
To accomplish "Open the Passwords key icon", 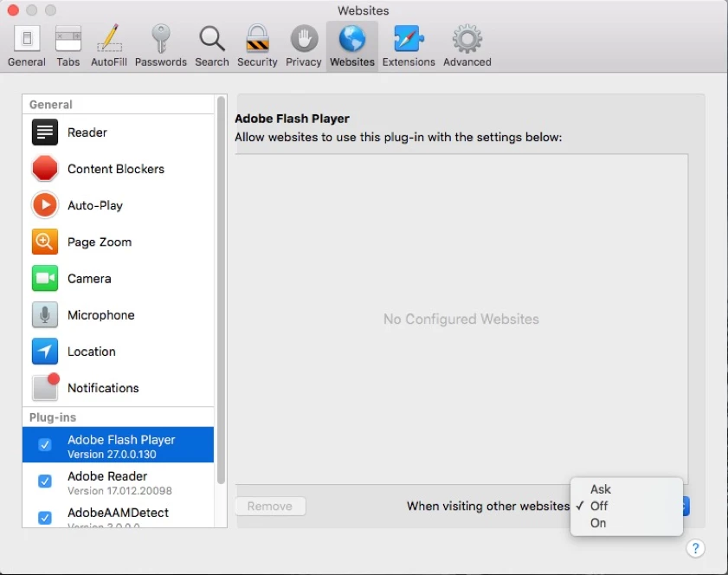I will [161, 39].
